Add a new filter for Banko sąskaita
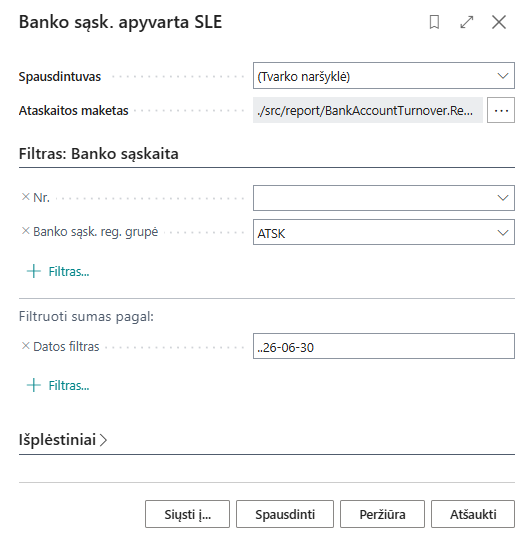 point(69,271)
